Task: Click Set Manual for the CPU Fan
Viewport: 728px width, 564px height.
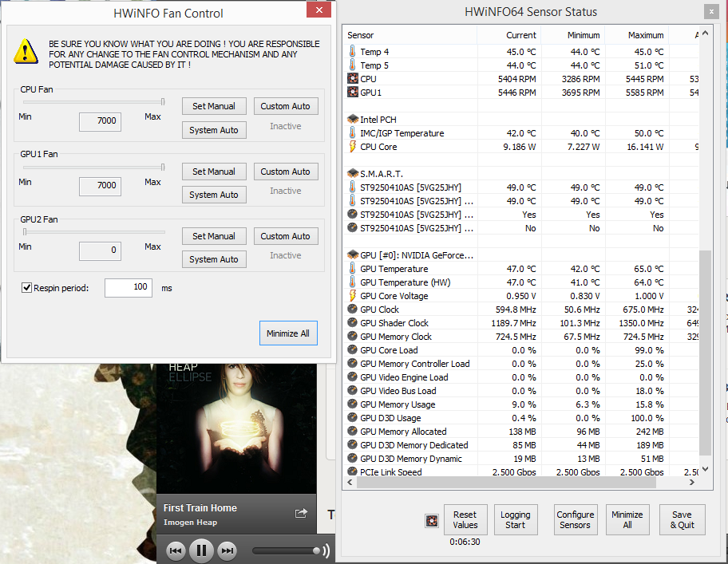Action: [x=214, y=106]
